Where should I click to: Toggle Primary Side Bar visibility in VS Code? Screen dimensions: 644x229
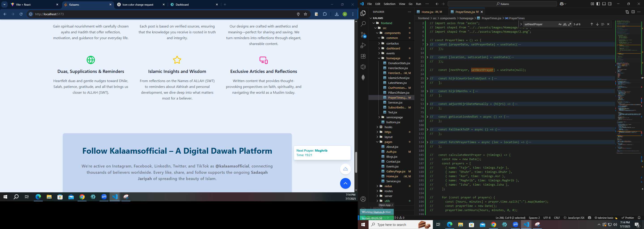coord(598,4)
